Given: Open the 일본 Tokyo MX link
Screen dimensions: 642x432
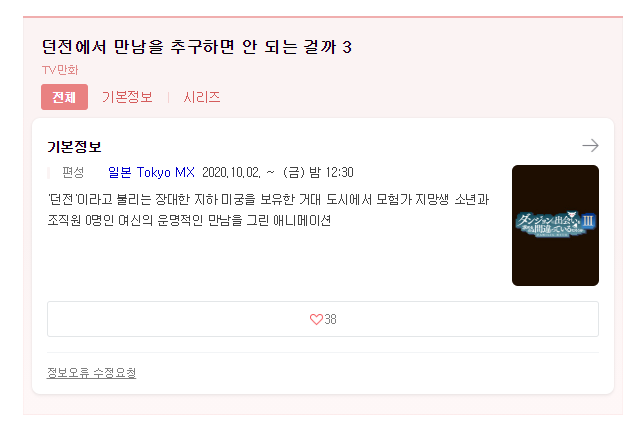Looking at the screenshot, I should click(x=151, y=172).
